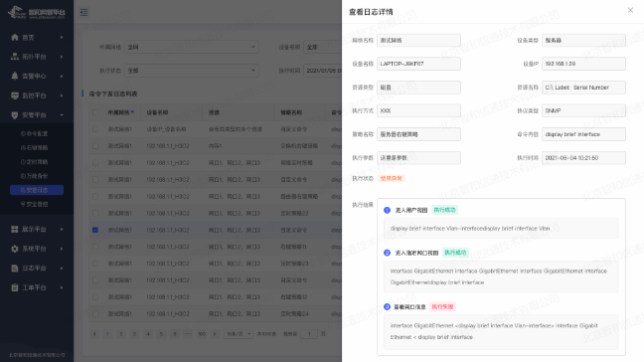Check the row with strategy ending 22
Screen dimensions: 644x362
(x=95, y=213)
